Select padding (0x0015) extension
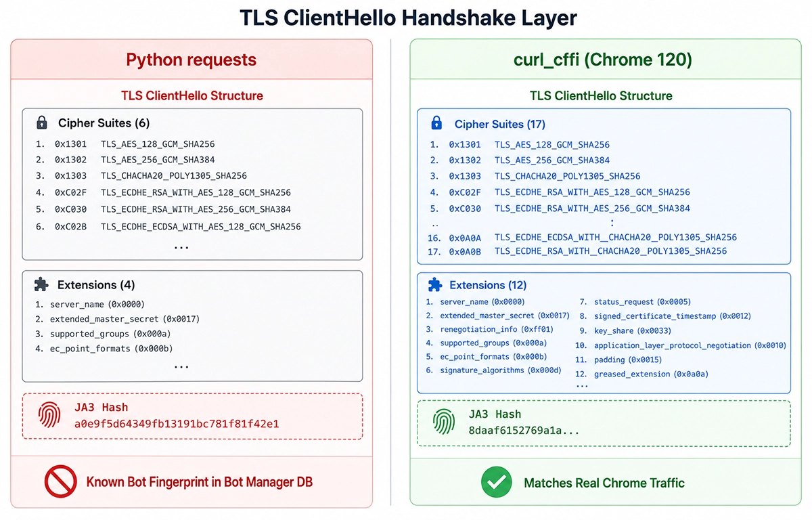The height and width of the screenshot is (520, 812). point(628,360)
